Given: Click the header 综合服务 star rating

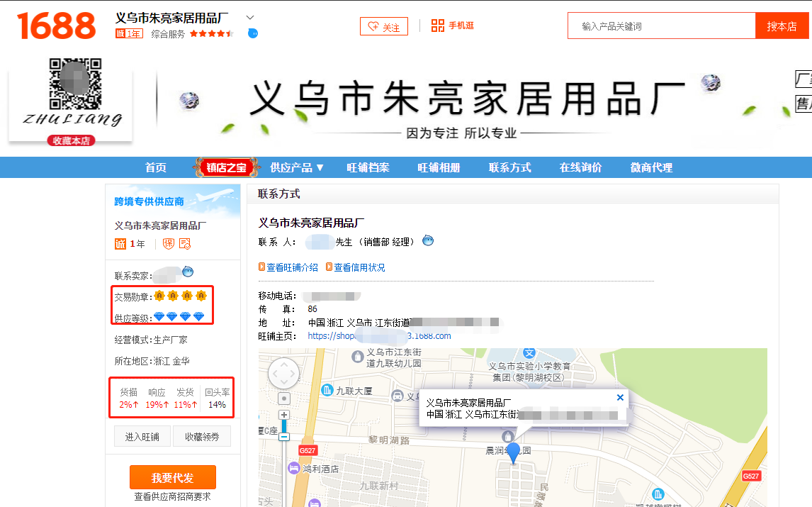Looking at the screenshot, I should click(212, 34).
